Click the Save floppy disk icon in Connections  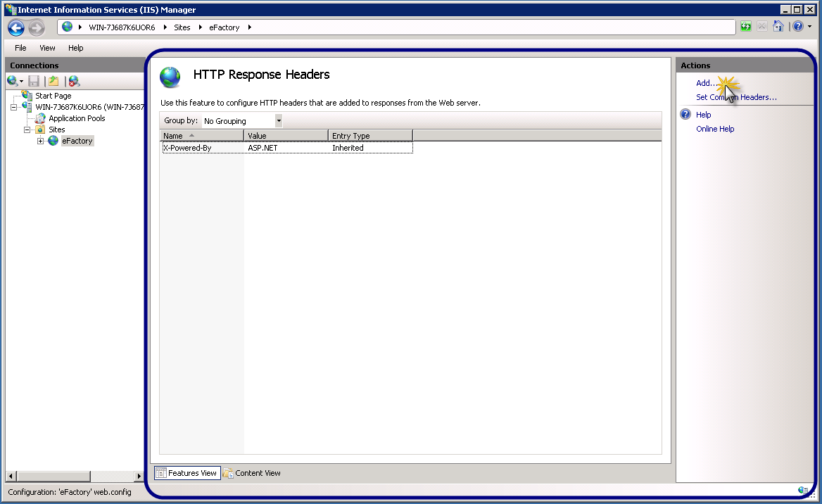34,81
